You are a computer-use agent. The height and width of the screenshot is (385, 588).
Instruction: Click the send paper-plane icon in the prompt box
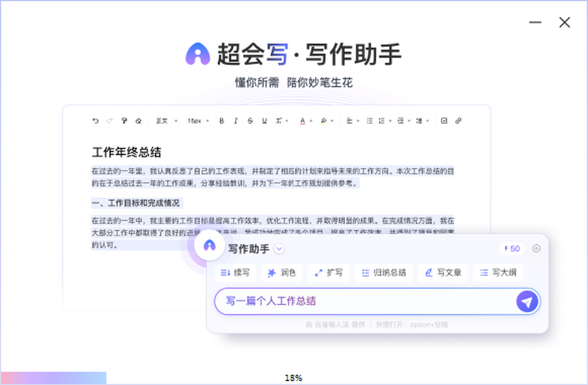click(x=526, y=301)
